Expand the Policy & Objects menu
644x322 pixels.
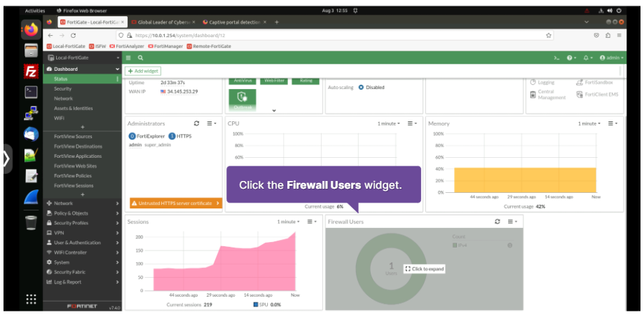[83, 213]
